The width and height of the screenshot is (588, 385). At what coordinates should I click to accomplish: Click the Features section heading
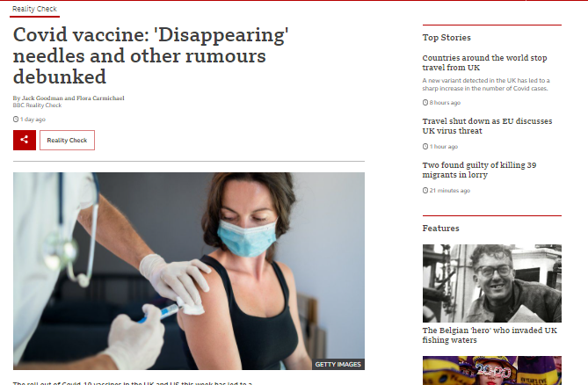tap(440, 229)
